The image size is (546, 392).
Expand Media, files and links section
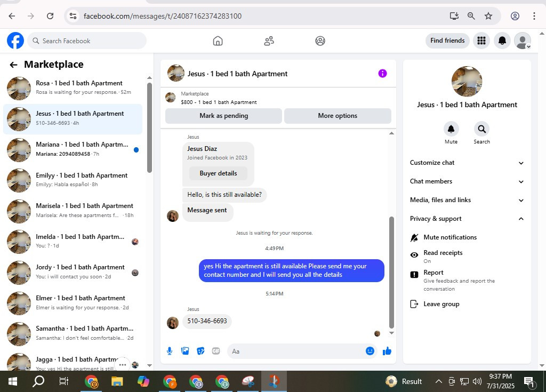(467, 200)
